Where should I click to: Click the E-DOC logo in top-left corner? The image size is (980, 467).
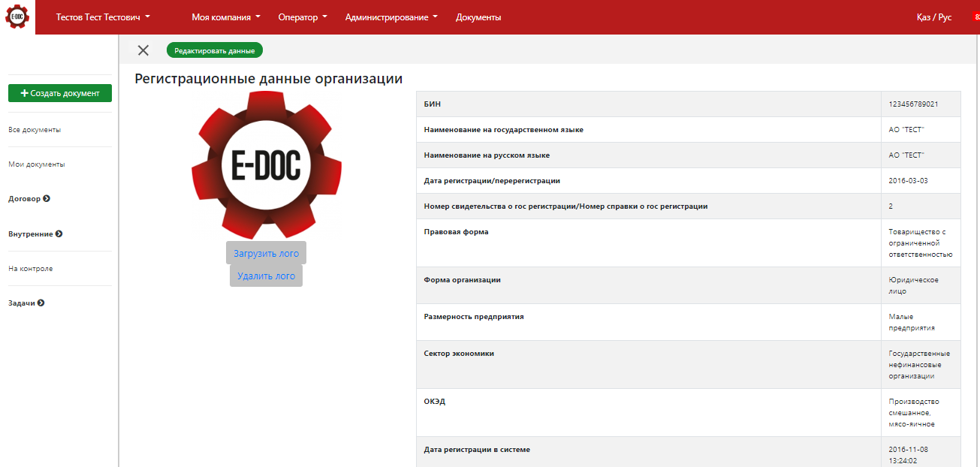[17, 17]
